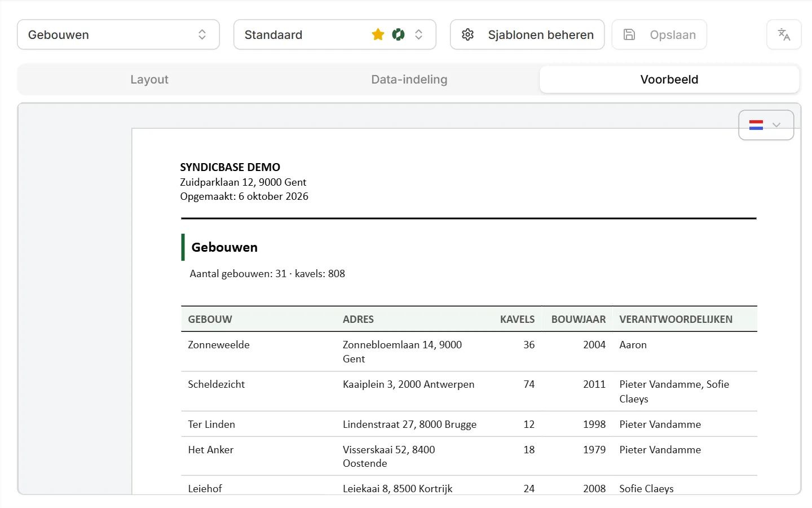
Task: Click the Gebouwen section title in the preview
Action: tap(224, 247)
